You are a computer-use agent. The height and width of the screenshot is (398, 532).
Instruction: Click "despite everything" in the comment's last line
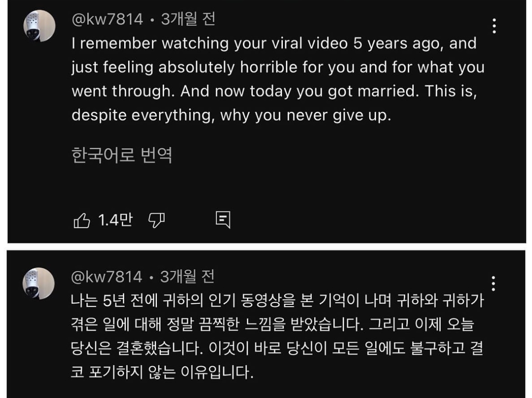[142, 115]
